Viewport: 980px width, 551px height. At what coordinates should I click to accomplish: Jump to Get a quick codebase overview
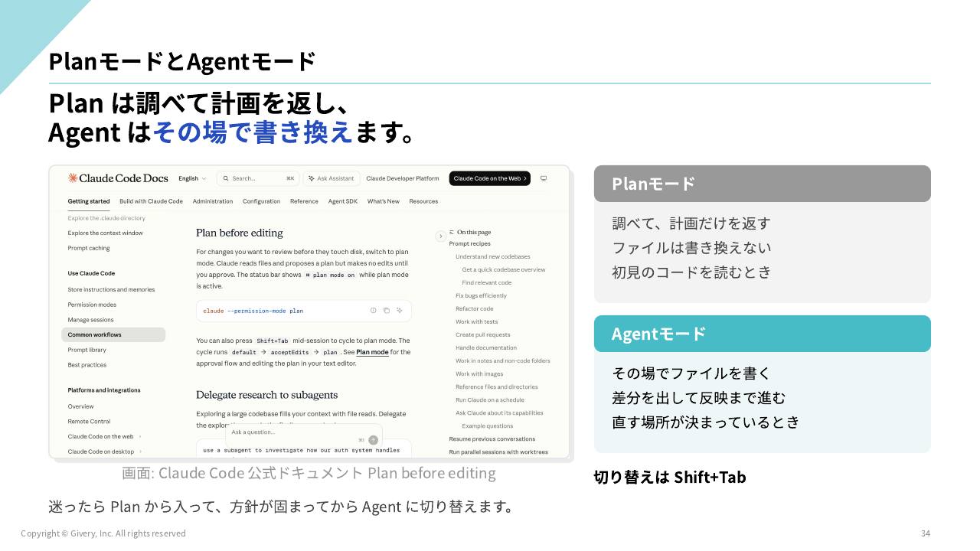click(504, 269)
